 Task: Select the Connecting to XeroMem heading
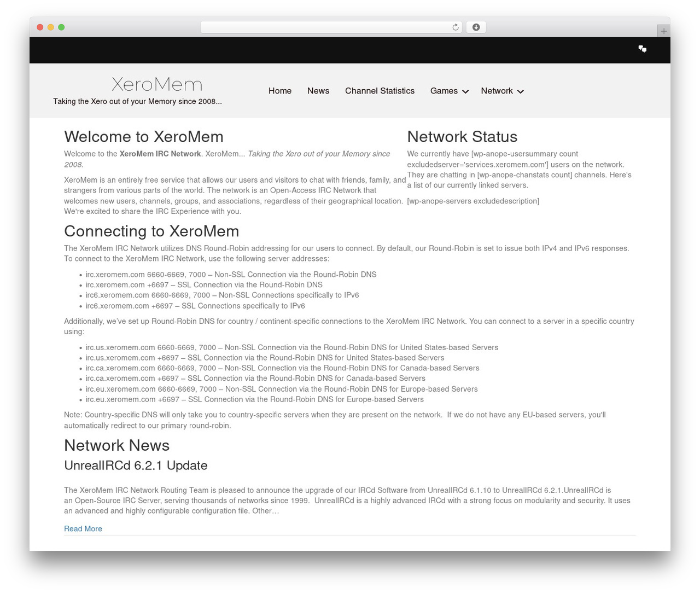tap(151, 231)
